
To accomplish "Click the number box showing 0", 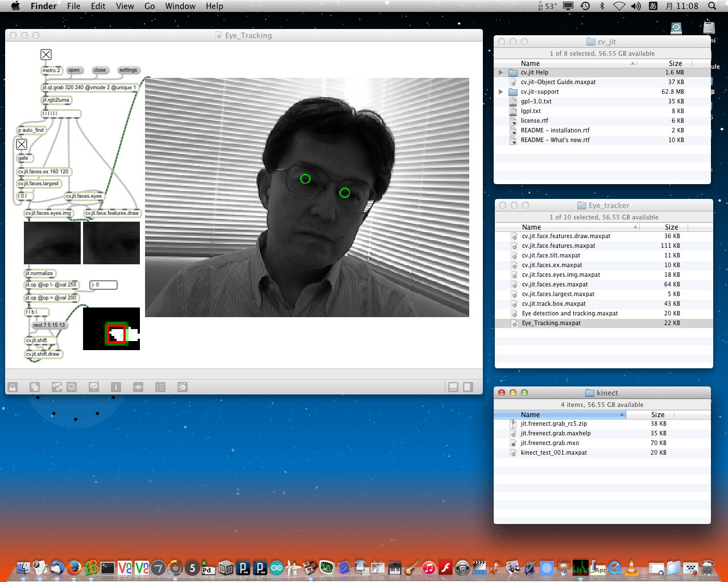I will tap(104, 285).
